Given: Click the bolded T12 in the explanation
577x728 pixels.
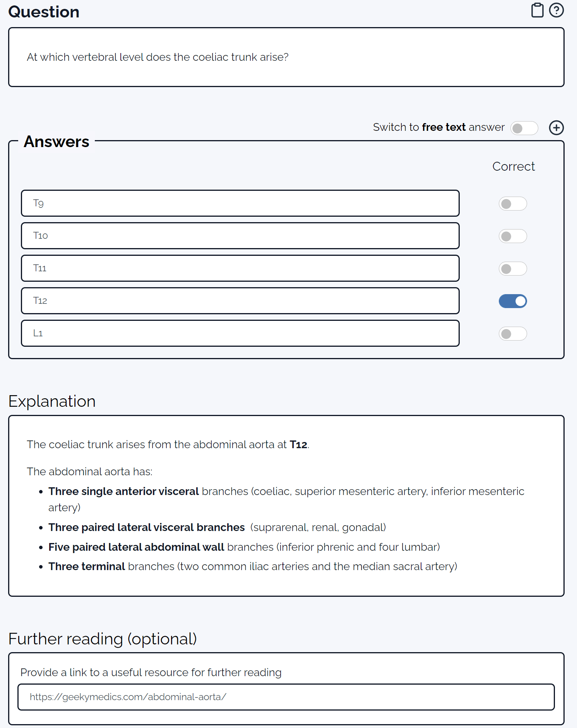Looking at the screenshot, I should pyautogui.click(x=298, y=444).
